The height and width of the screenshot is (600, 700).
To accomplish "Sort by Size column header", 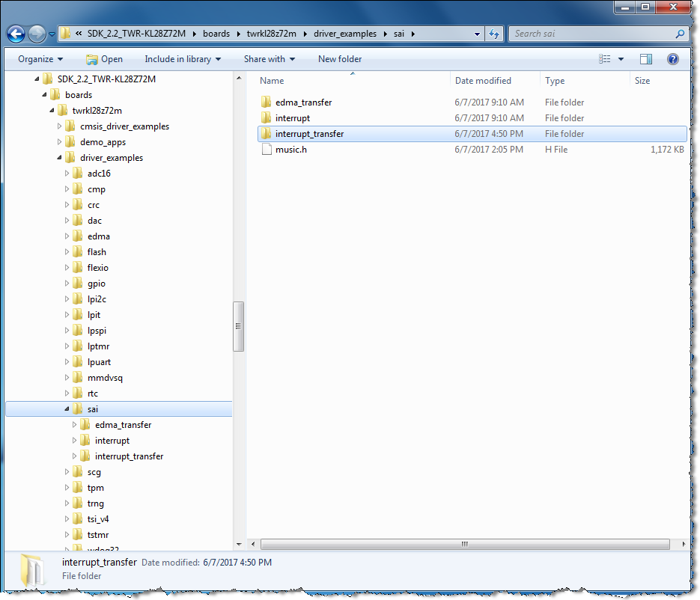I will [x=659, y=81].
